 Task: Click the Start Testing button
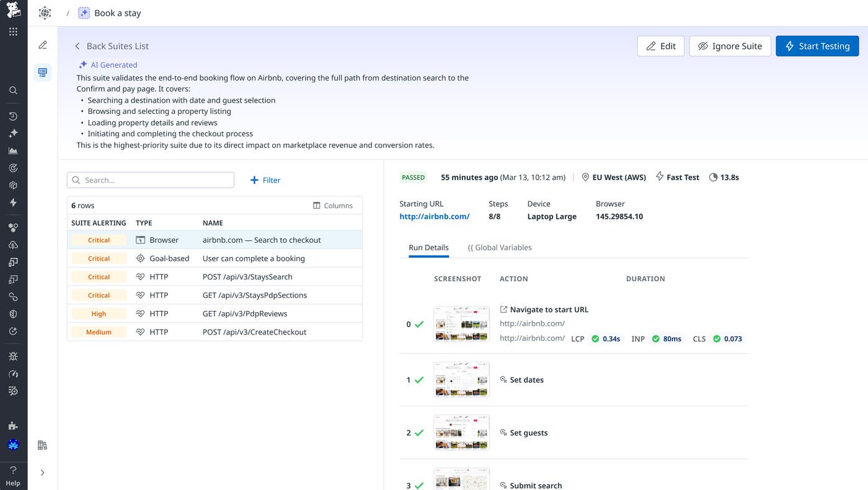(817, 46)
